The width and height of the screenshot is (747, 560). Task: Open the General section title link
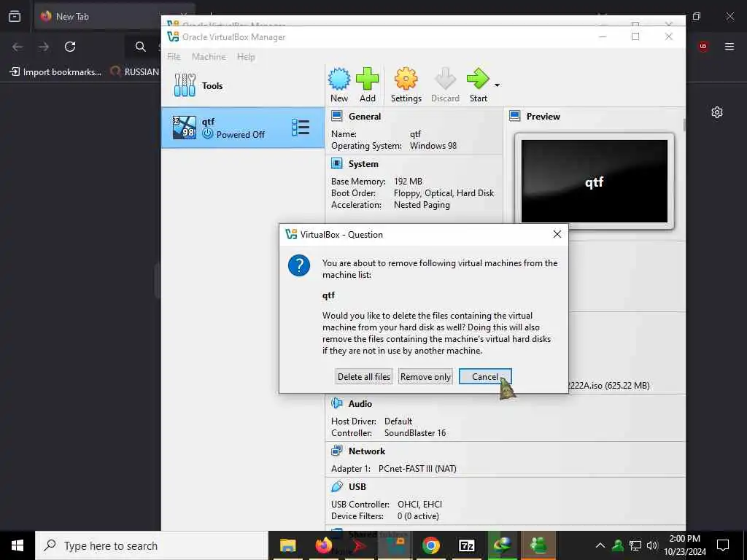coord(365,116)
